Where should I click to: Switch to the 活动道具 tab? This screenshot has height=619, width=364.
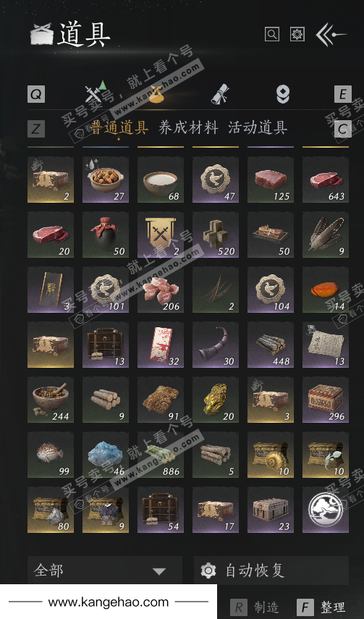coord(258,127)
